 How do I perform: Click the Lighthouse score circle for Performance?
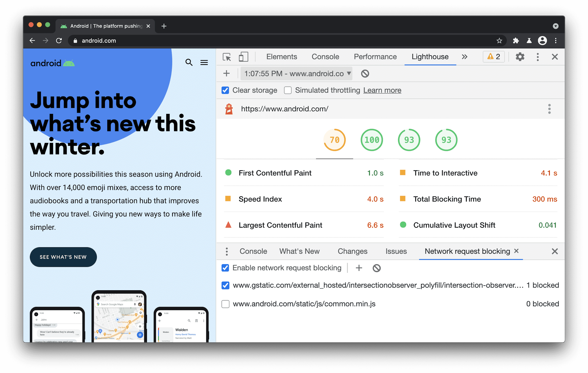(334, 140)
